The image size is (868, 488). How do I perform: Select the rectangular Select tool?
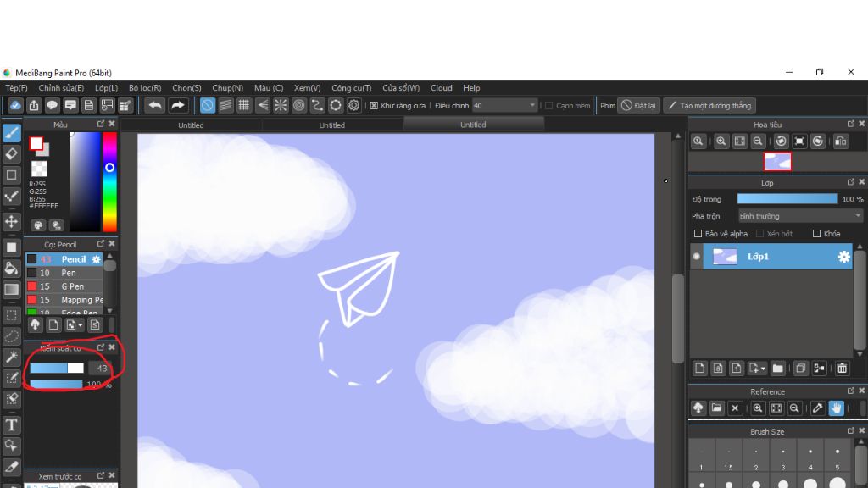pyautogui.click(x=12, y=315)
